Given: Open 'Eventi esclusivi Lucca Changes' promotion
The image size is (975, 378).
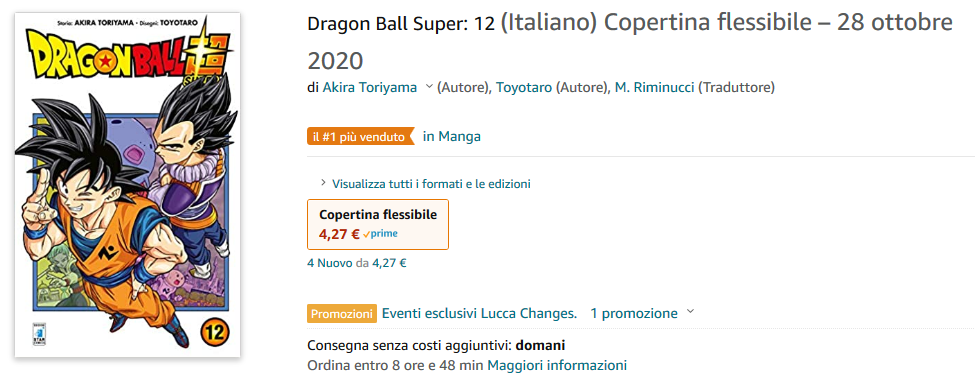Looking at the screenshot, I should 479,313.
